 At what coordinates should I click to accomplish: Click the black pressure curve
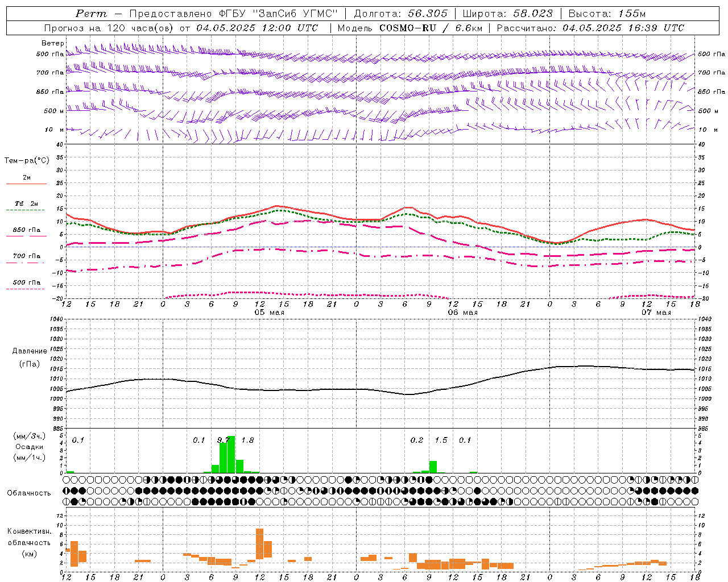click(380, 390)
